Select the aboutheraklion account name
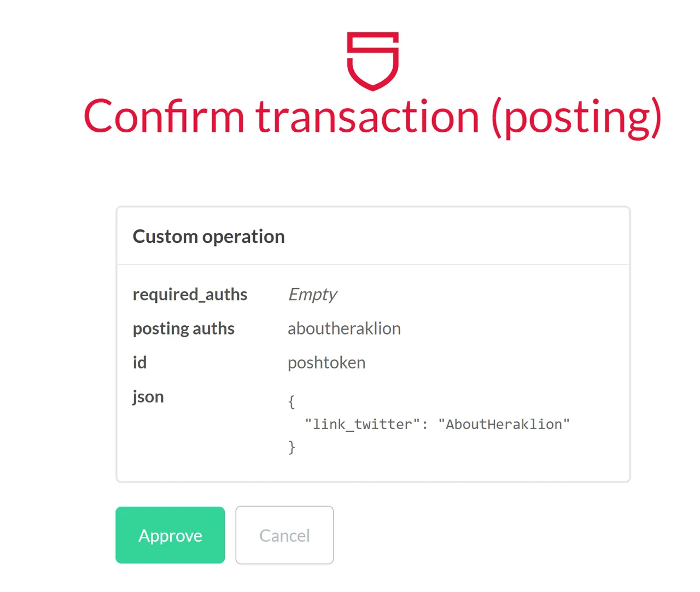700x592 pixels. click(x=344, y=329)
